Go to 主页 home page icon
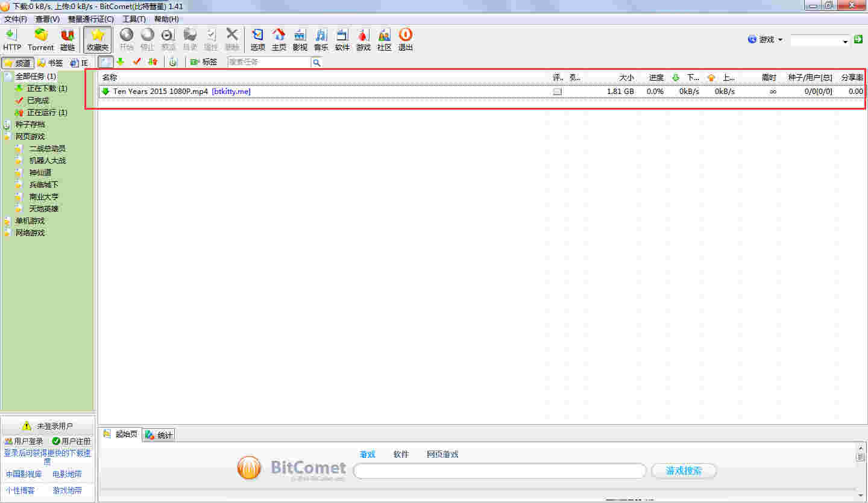 tap(278, 40)
